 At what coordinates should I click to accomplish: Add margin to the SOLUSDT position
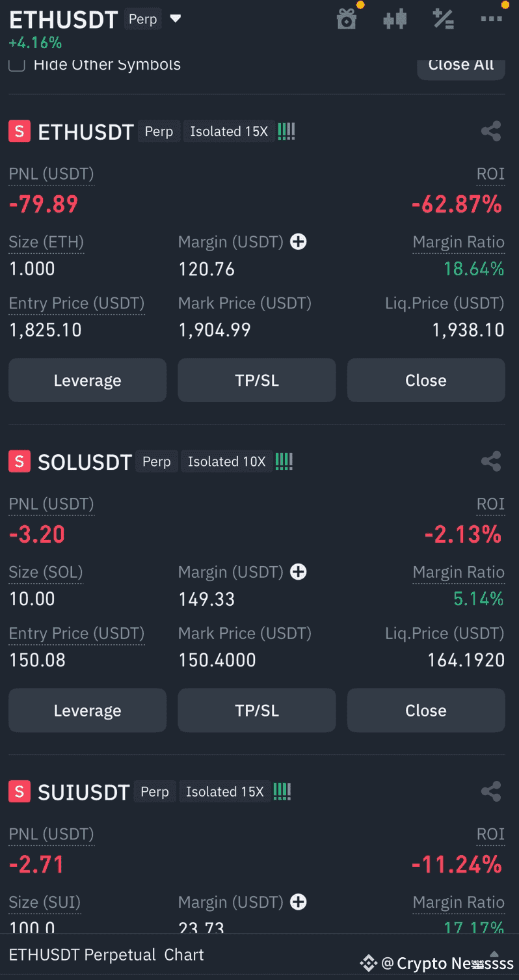299,572
